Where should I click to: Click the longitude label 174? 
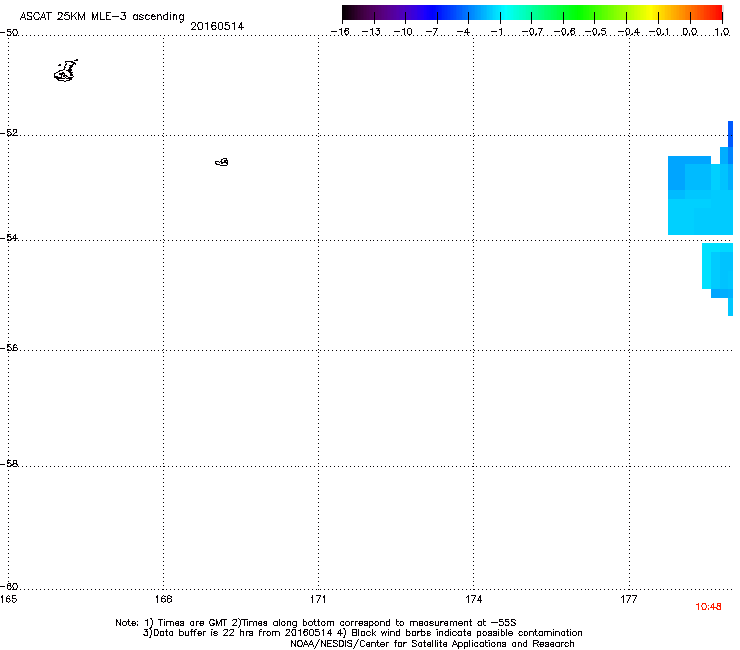point(473,599)
